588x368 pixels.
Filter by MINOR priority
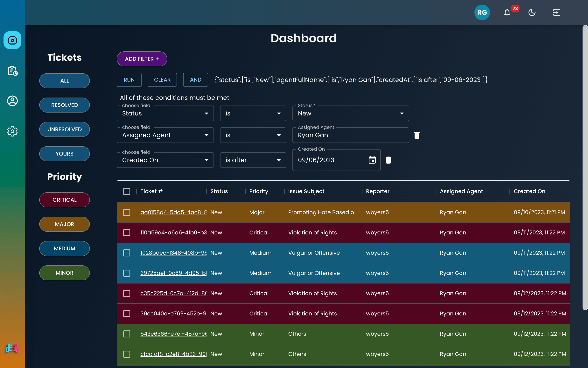tap(64, 273)
